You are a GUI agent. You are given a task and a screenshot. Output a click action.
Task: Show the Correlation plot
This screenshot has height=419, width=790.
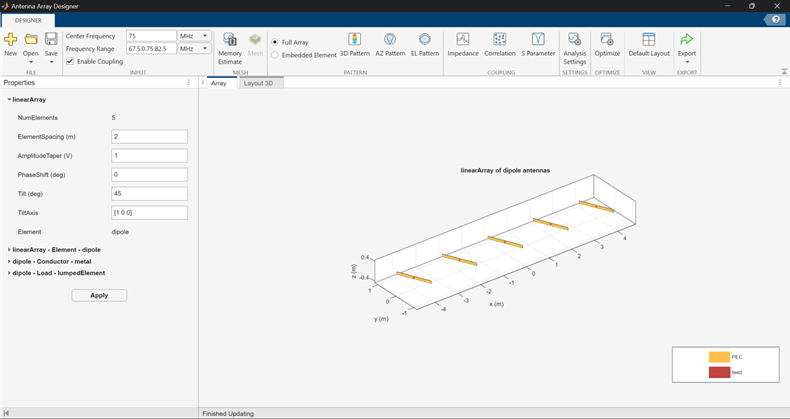(x=501, y=40)
